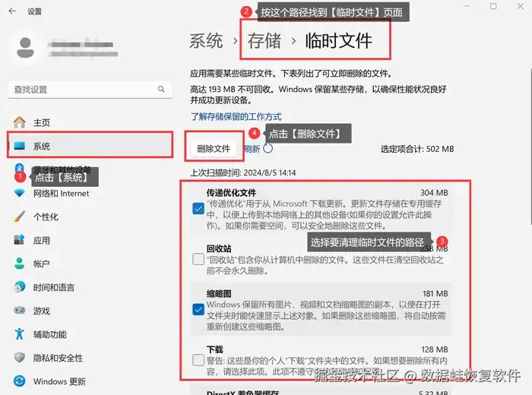Click the 系统 monitor icon
Image resolution: width=532 pixels, height=395 pixels.
tap(20, 146)
